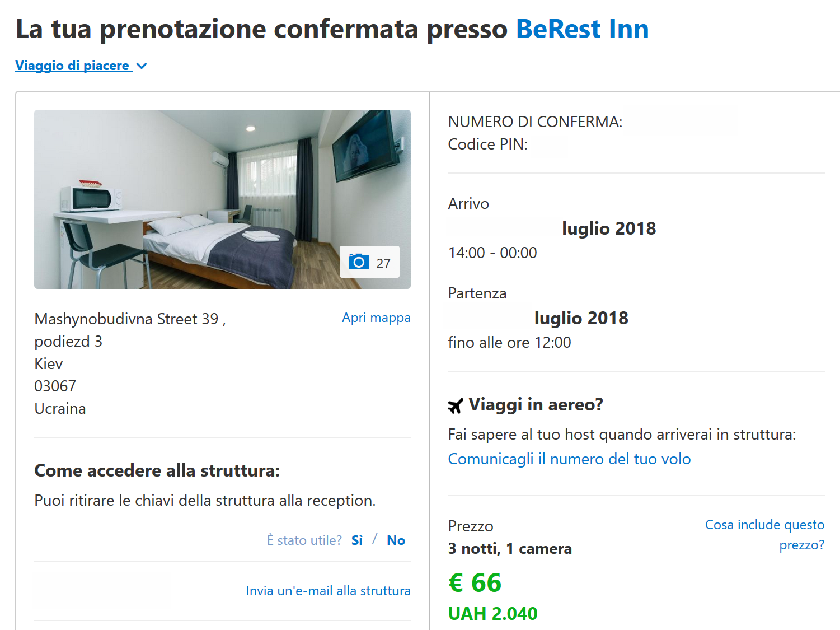Click the arrival date under Arrivo
Image resolution: width=840 pixels, height=630 pixels.
[x=608, y=228]
